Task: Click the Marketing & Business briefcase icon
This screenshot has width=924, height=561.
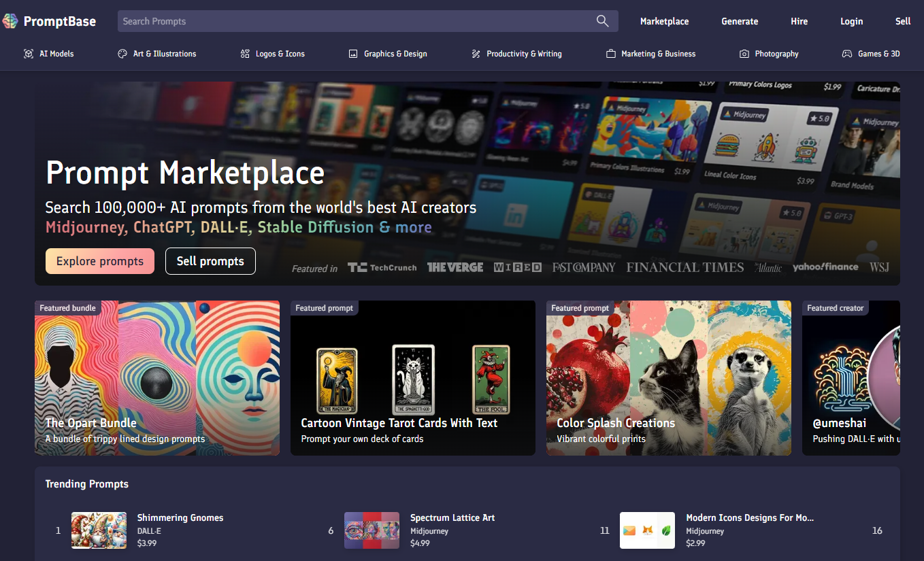Action: [x=610, y=54]
